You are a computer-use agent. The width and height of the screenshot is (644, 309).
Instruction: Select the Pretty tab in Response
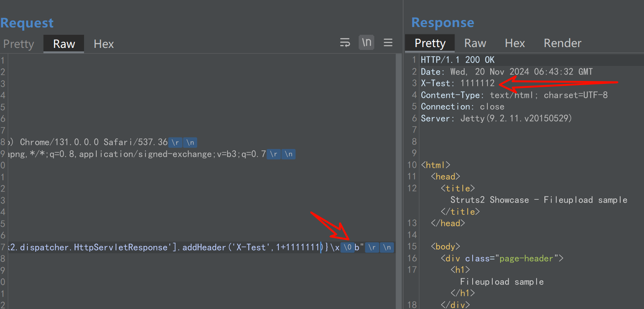click(430, 43)
